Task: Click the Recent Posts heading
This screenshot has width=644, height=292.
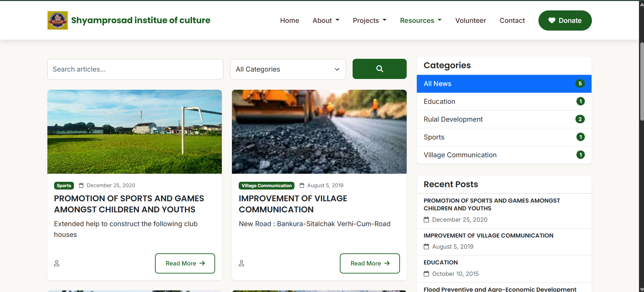Action: pos(451,184)
